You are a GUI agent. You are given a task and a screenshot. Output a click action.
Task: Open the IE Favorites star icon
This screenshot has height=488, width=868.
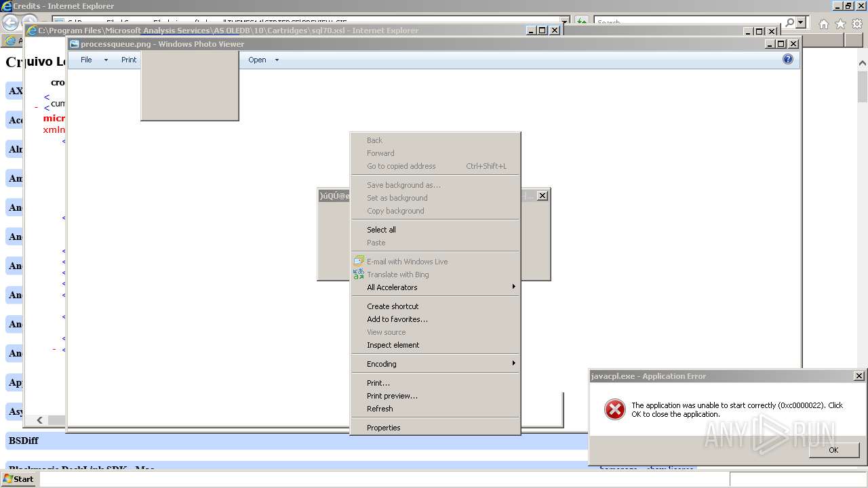tap(840, 24)
